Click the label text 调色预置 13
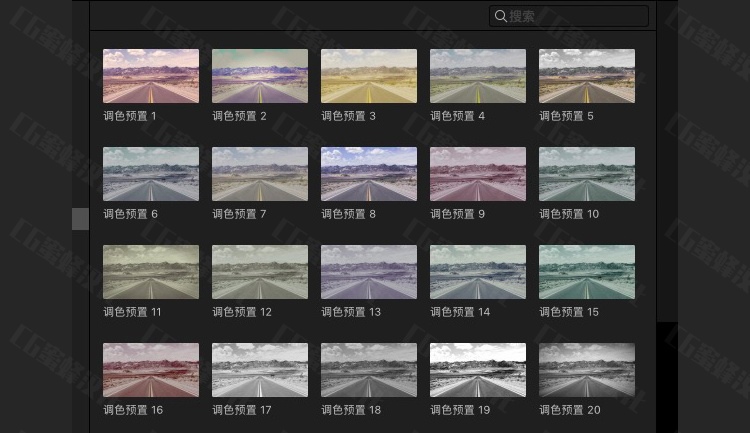This screenshot has width=750, height=433. (351, 312)
